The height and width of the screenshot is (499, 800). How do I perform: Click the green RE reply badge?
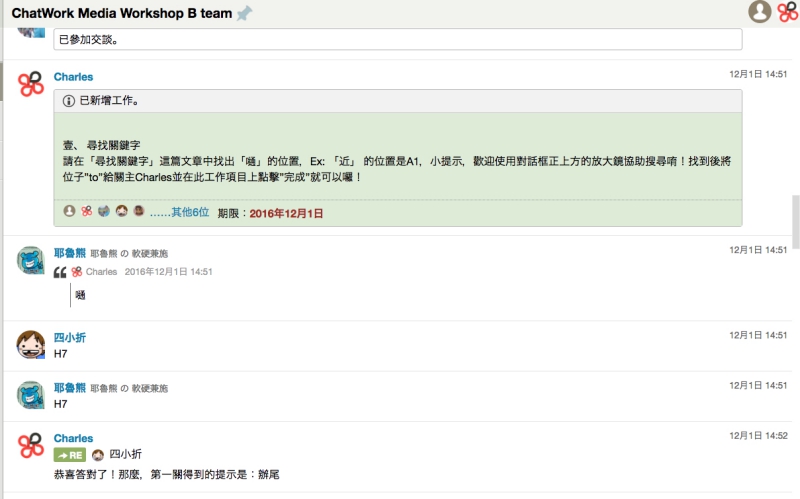70,455
